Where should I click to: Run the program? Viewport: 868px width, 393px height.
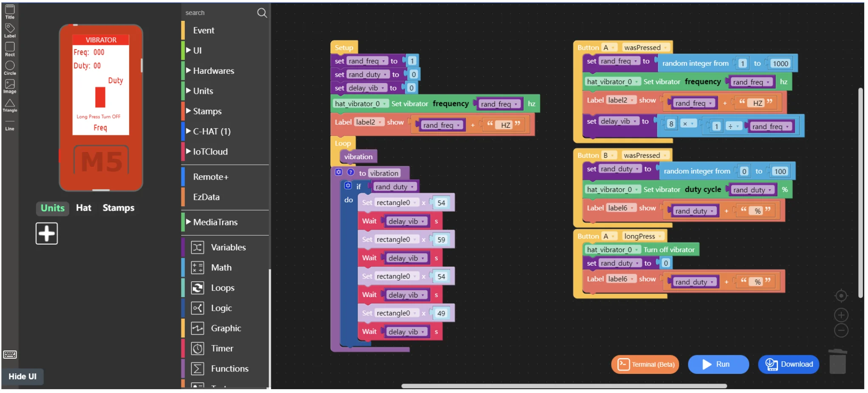pyautogui.click(x=718, y=364)
